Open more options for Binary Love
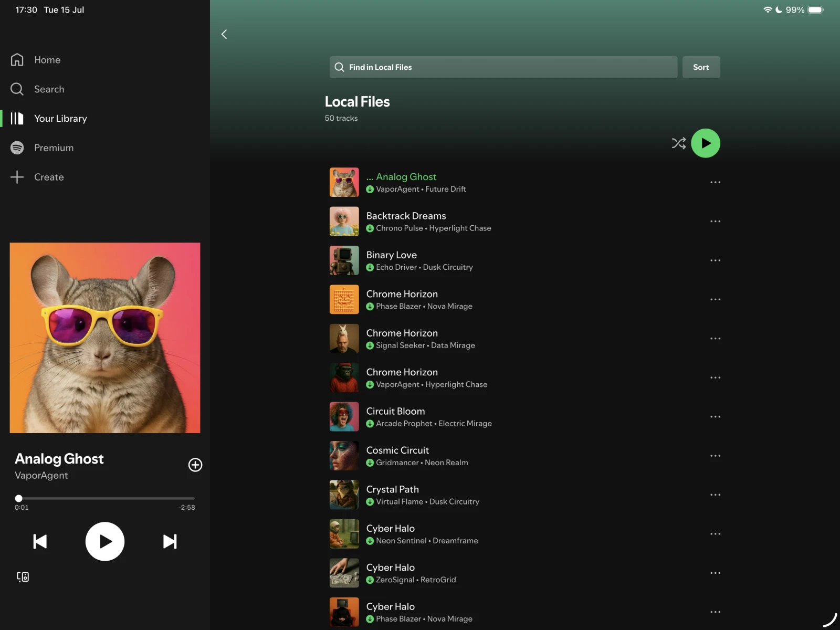Image resolution: width=840 pixels, height=630 pixels. point(715,260)
